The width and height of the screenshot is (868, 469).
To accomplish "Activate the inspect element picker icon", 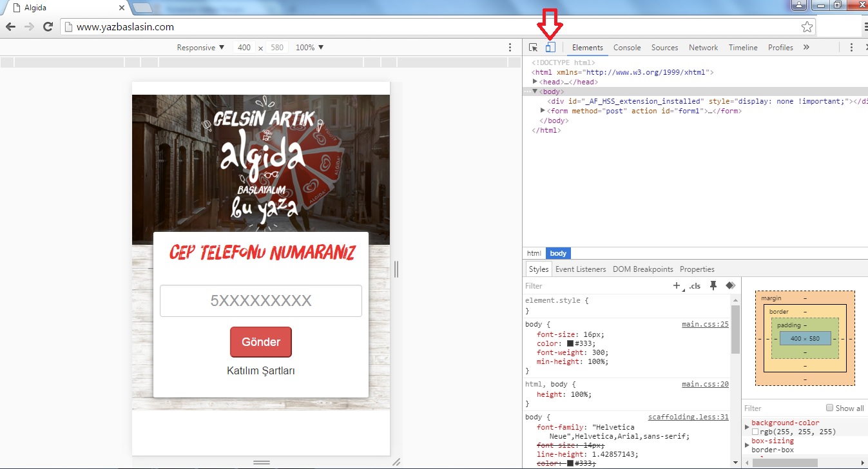I will pyautogui.click(x=533, y=48).
